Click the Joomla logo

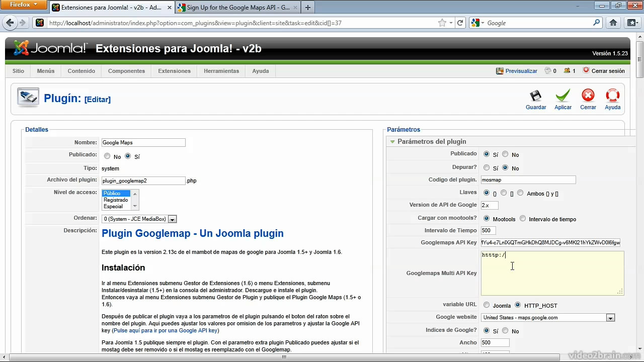tap(50, 48)
